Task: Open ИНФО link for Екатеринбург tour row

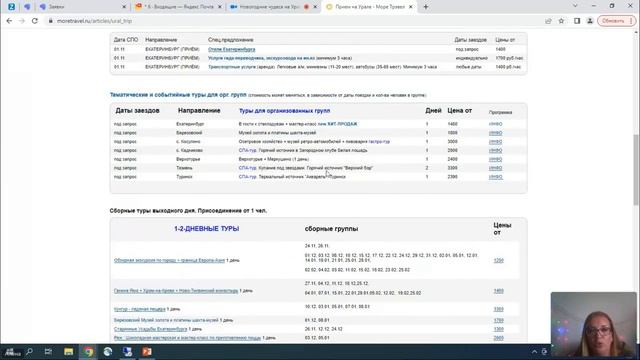Action: [x=496, y=124]
